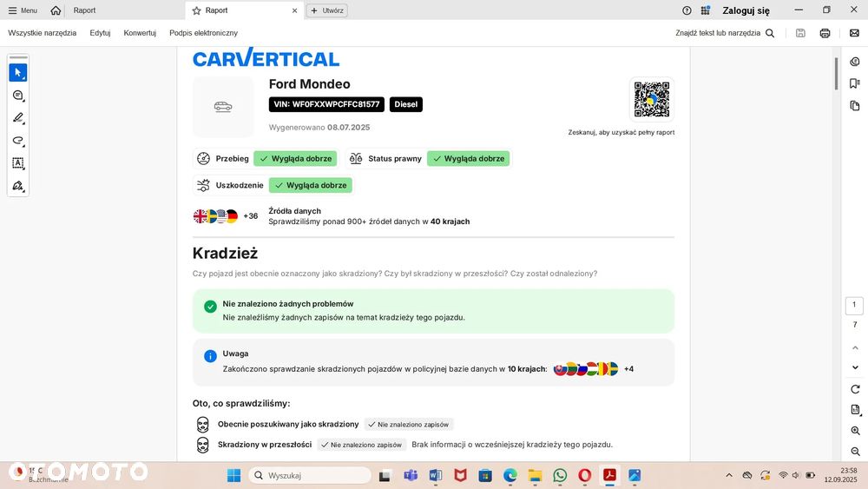Open the hamburger Menu button

pyautogui.click(x=23, y=10)
